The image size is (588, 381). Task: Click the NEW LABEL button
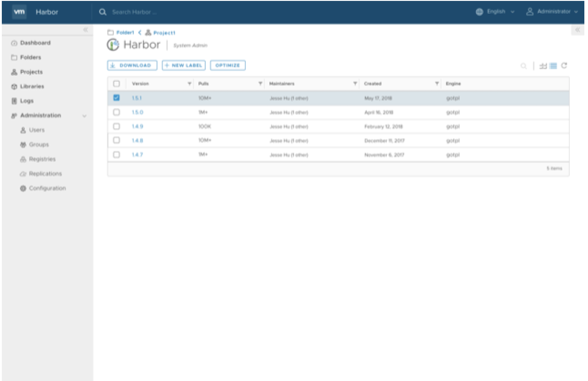click(184, 65)
